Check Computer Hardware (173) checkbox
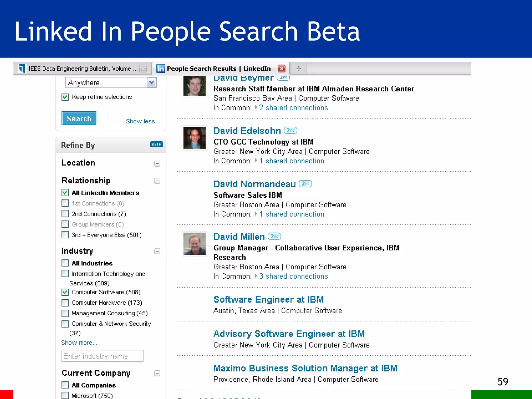 coord(65,303)
